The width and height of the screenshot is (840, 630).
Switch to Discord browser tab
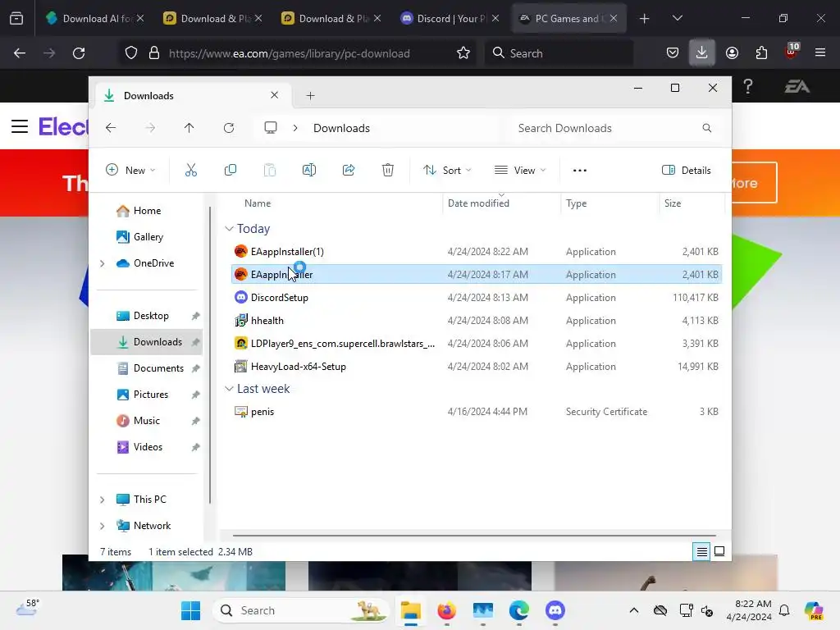coord(450,18)
